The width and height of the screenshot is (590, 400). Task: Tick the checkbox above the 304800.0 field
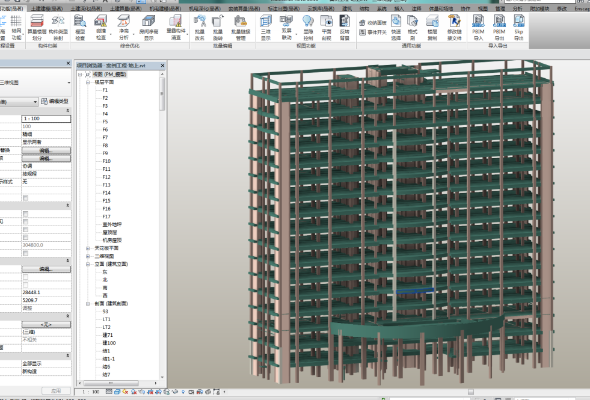click(x=26, y=237)
